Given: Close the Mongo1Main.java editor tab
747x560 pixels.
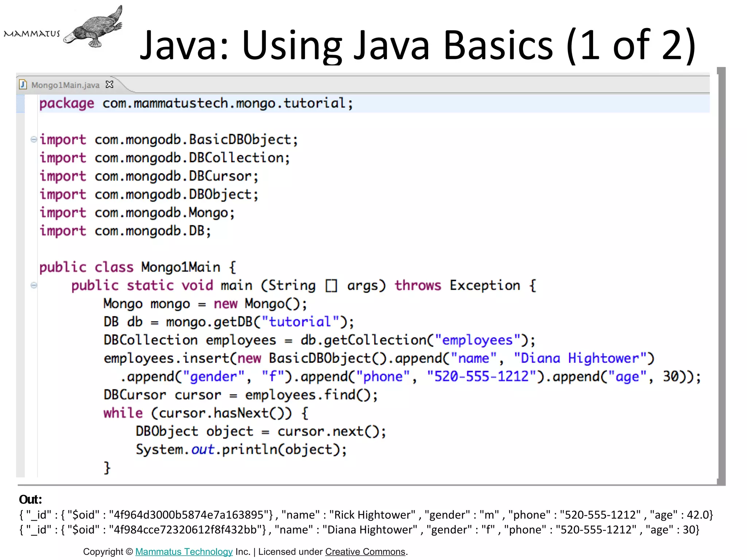Looking at the screenshot, I should click(109, 85).
